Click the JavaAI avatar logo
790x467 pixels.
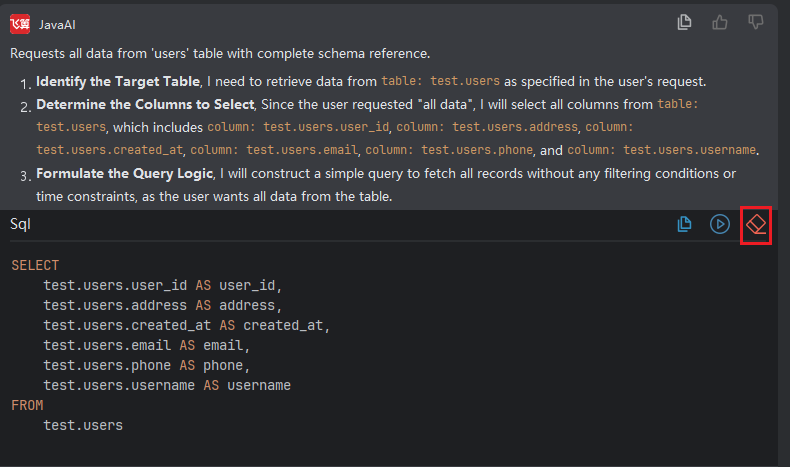[x=20, y=24]
